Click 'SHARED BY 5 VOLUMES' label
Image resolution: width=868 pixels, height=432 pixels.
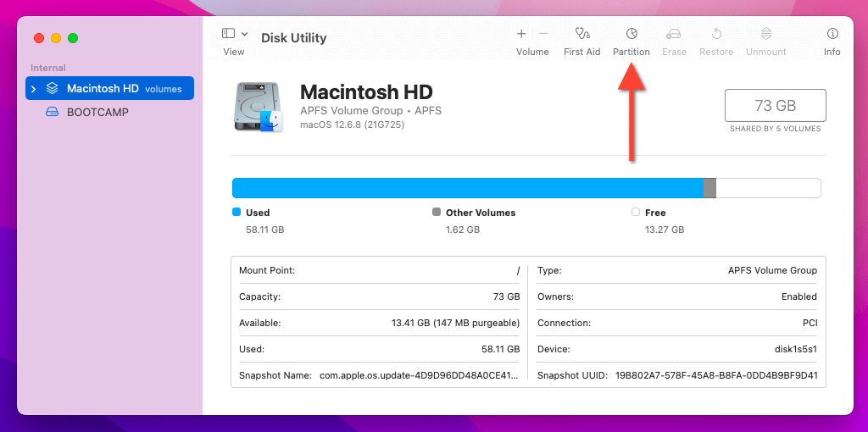775,129
